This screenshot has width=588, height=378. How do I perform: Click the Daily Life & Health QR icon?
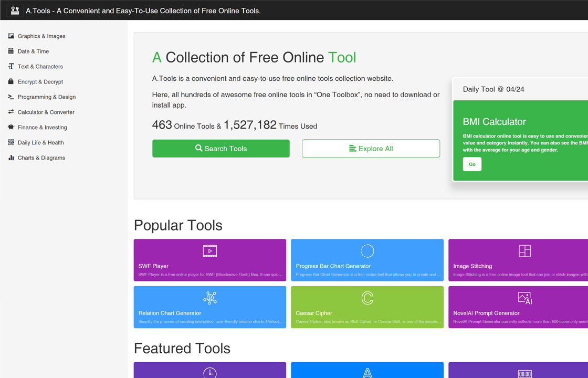(11, 142)
